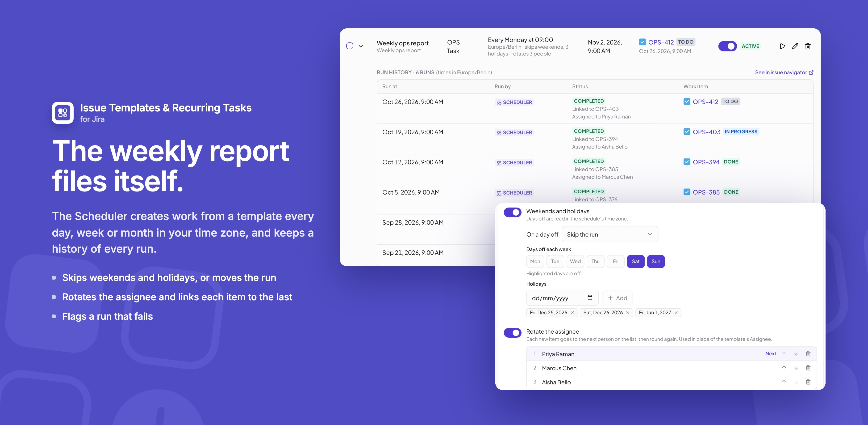Mark Mon as a day off
Viewport: 868px width, 425px height.
[535, 261]
